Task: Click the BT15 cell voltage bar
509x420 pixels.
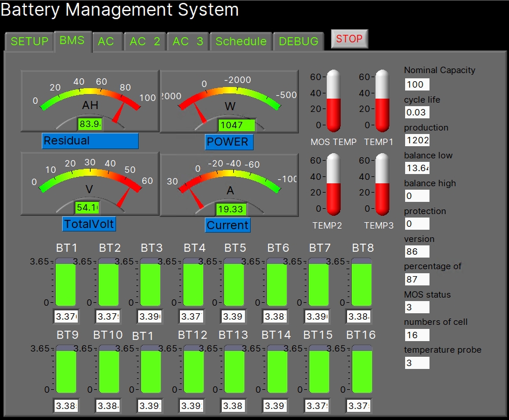Action: pyautogui.click(x=319, y=369)
